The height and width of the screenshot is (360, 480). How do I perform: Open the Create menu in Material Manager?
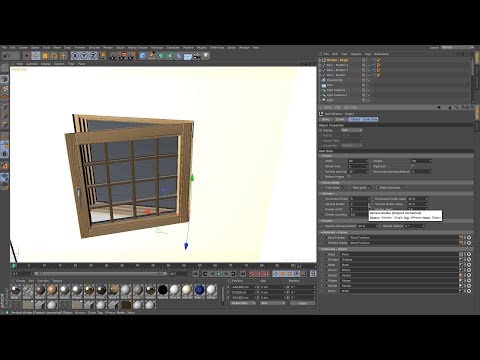21,281
